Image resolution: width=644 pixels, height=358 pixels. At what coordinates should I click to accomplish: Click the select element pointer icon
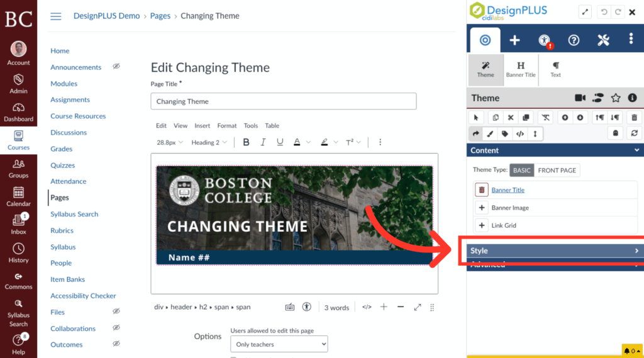(x=476, y=118)
